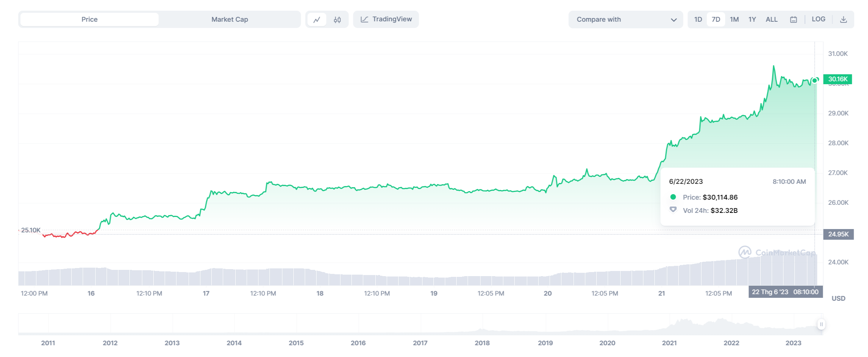This screenshot has height=357, width=868.
Task: Click the 27.00K axis label
Action: point(838,173)
